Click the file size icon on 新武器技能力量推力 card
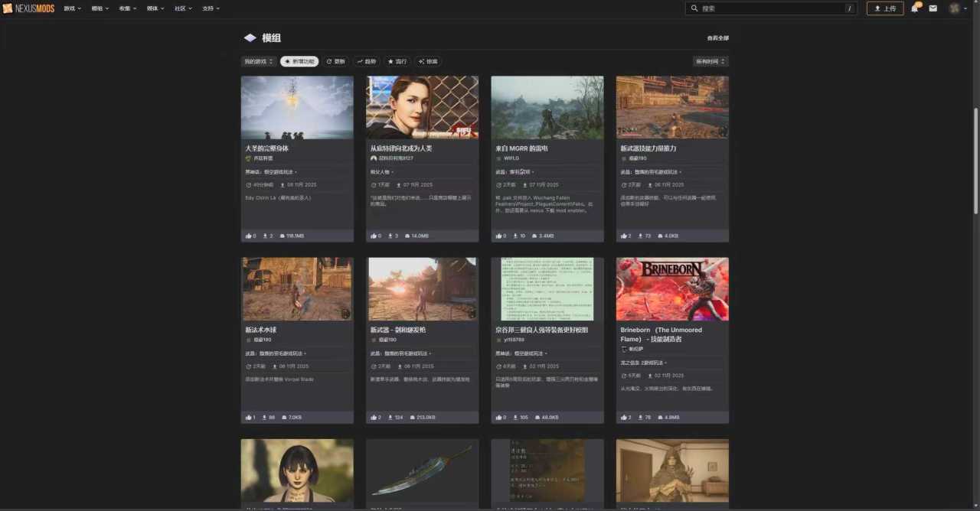This screenshot has width=980, height=511. click(659, 236)
